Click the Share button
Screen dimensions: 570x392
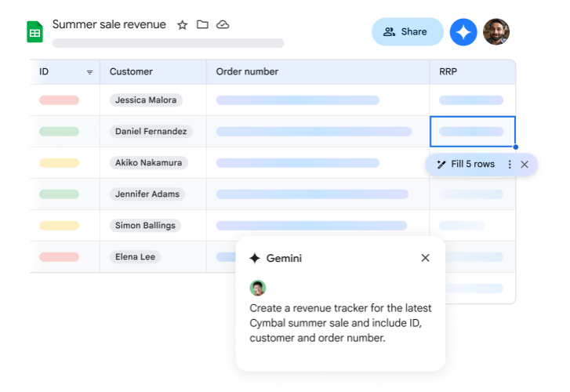(407, 32)
